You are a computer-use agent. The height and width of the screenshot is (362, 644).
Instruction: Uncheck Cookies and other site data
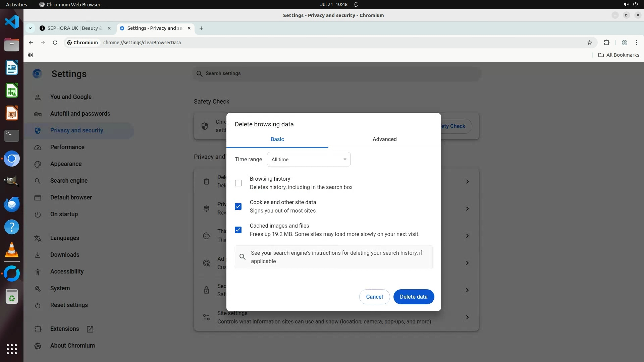coord(238,206)
